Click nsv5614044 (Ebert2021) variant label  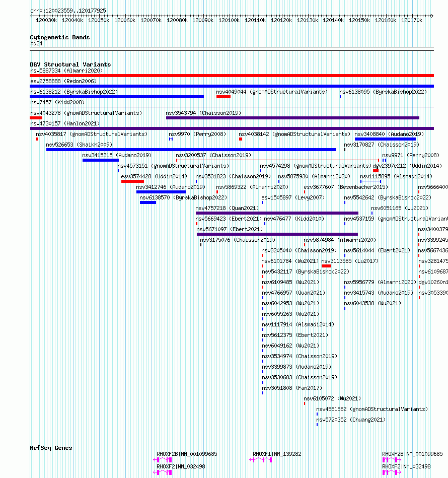tap(377, 250)
